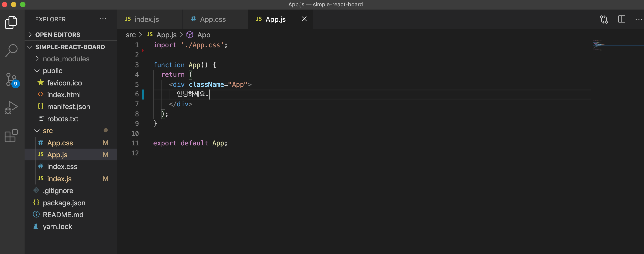
Task: Open package.json from the file tree
Action: (64, 203)
